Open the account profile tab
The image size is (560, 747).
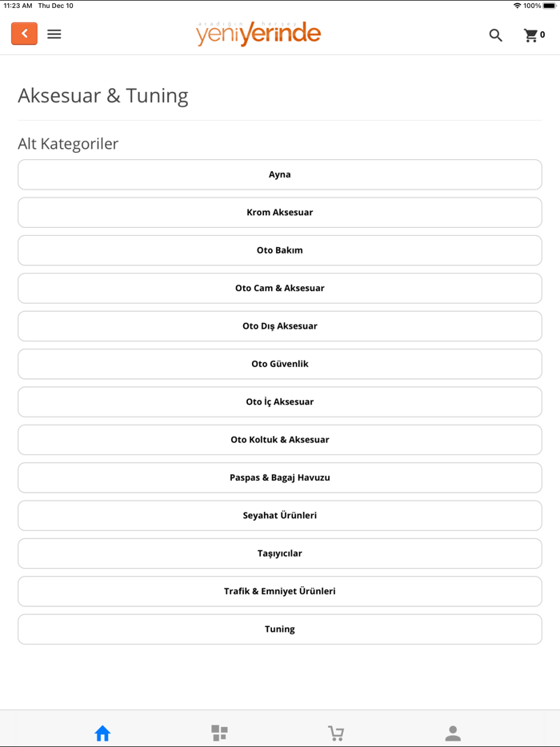[453, 733]
